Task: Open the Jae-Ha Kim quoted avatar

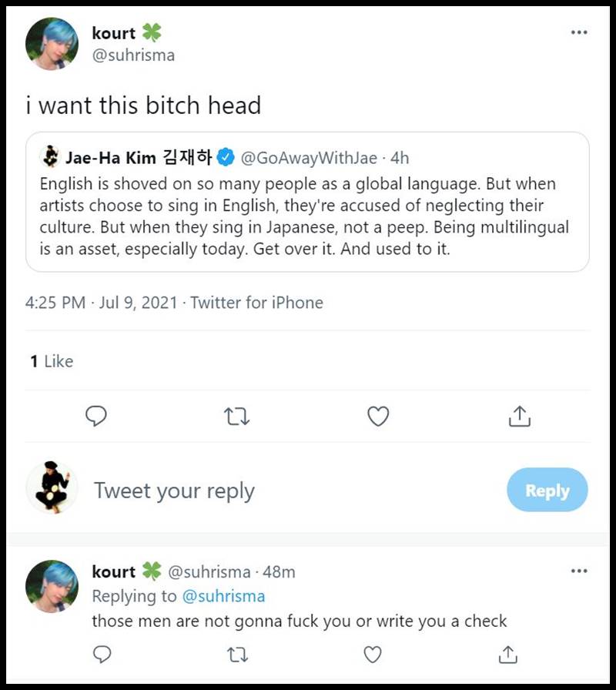Action: 50,157
